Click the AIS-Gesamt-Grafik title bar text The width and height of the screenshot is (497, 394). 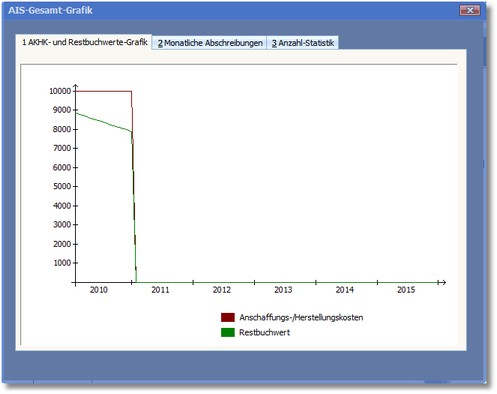50,10
